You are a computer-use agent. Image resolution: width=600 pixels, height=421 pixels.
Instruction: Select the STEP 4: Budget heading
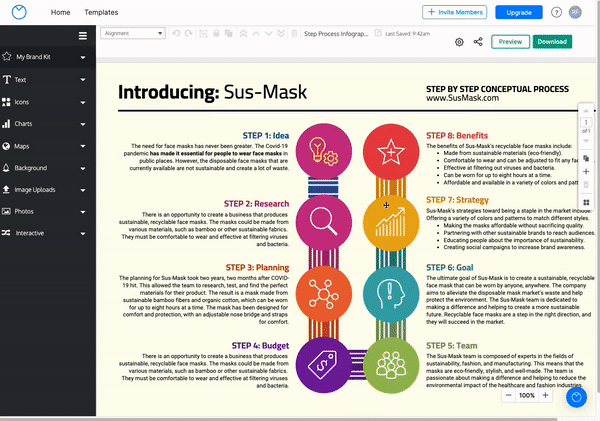pyautogui.click(x=260, y=346)
